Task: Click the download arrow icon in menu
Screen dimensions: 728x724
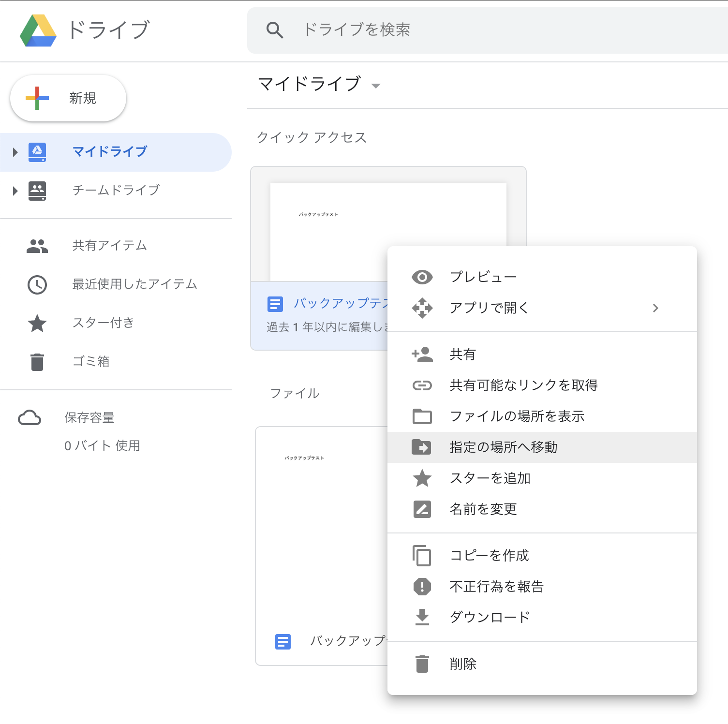Action: coord(422,618)
